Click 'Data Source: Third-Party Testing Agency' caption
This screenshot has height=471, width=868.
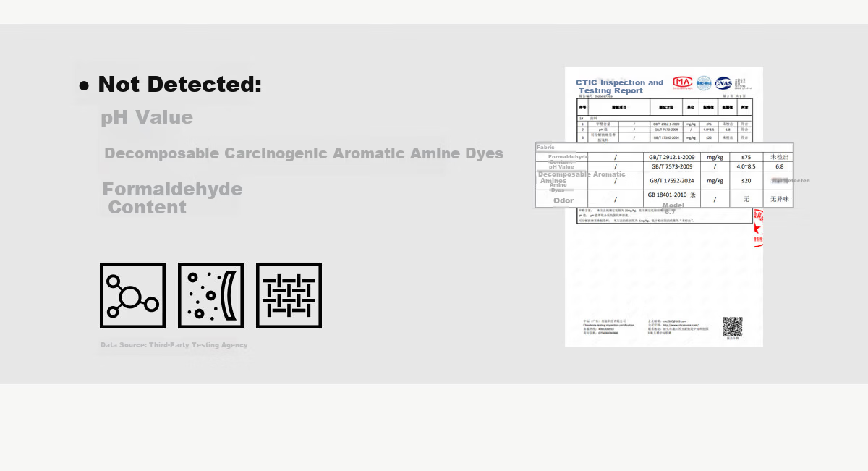point(174,345)
